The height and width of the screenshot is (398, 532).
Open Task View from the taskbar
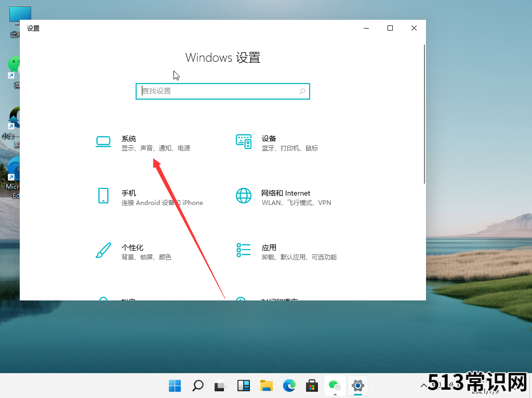click(220, 386)
